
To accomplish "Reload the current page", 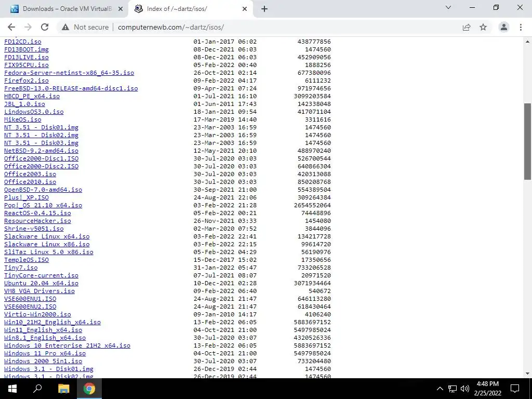I will click(45, 27).
